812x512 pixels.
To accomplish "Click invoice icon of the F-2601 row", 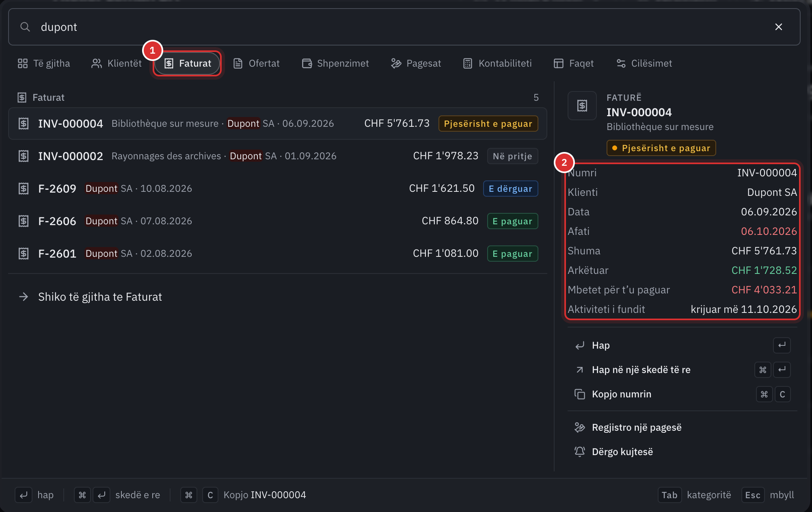I will click(x=24, y=254).
